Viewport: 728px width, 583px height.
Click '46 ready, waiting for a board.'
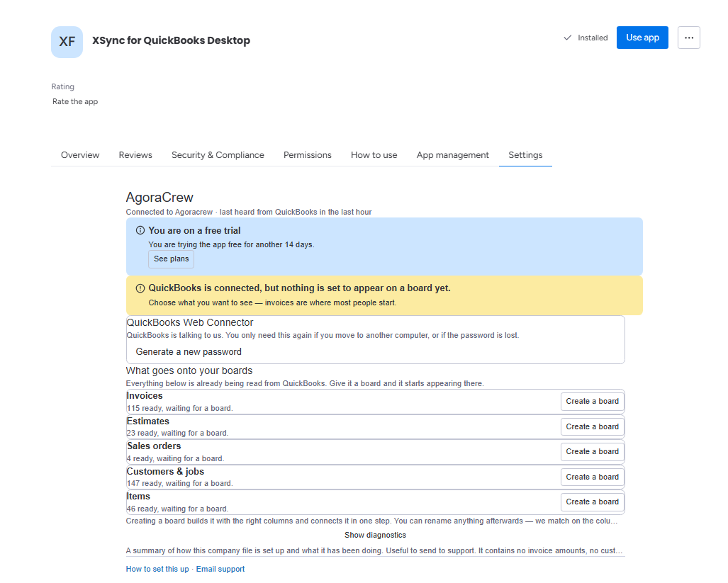pos(177,509)
